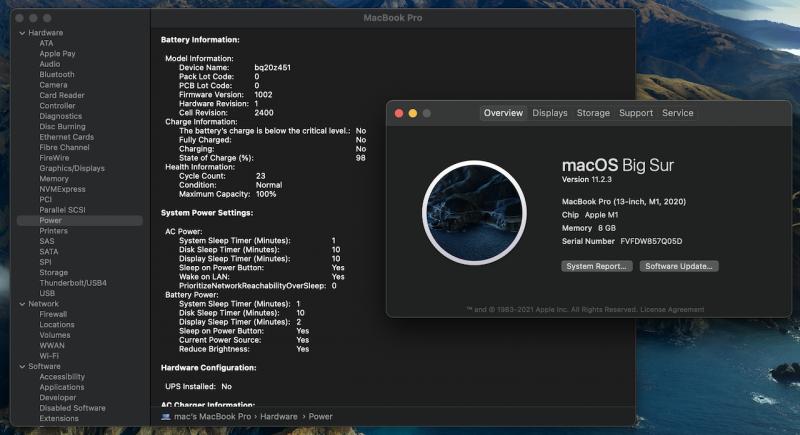Open the Support tab
This screenshot has width=800, height=435.
pos(636,113)
